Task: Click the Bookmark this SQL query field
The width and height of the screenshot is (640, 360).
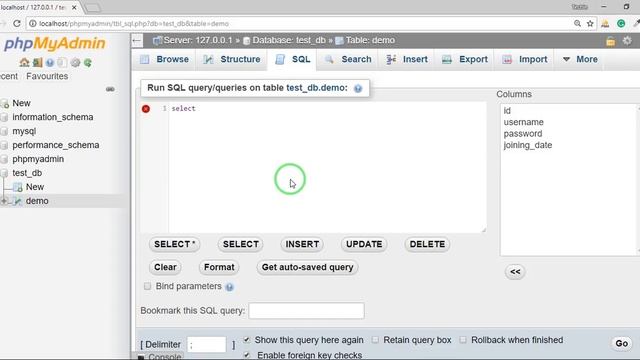Action: [x=307, y=311]
